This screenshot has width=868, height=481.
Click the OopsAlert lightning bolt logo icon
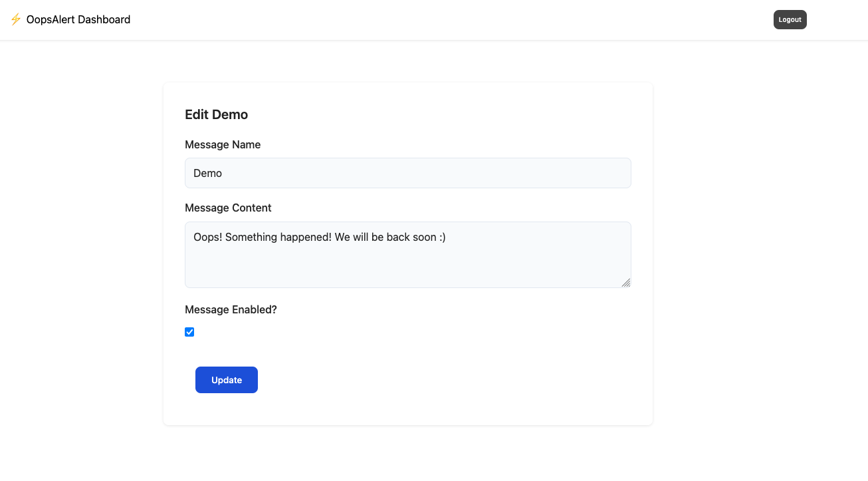click(16, 19)
